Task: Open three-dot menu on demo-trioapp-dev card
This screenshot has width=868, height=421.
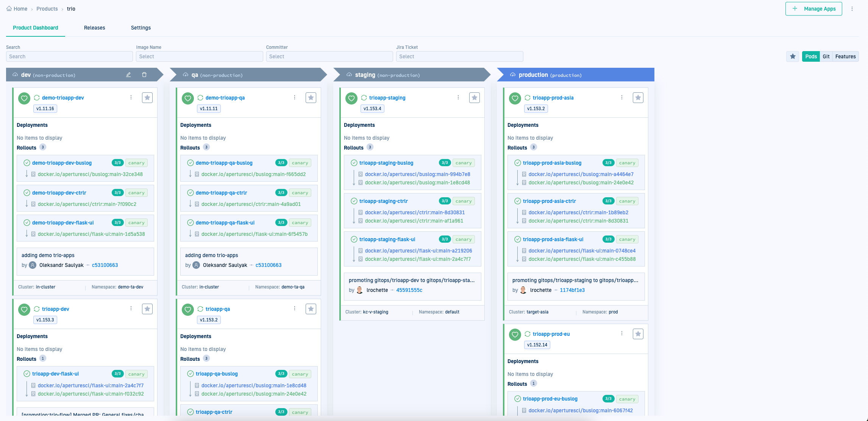Action: click(x=131, y=97)
